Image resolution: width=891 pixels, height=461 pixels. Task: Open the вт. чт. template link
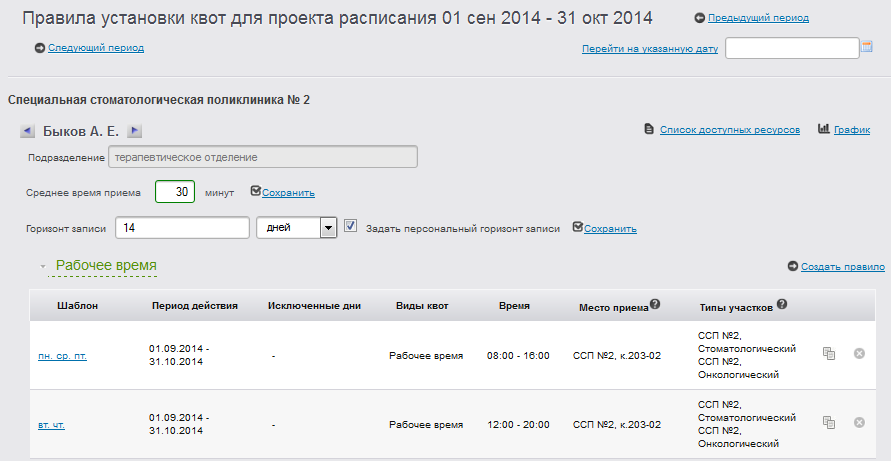coord(51,425)
